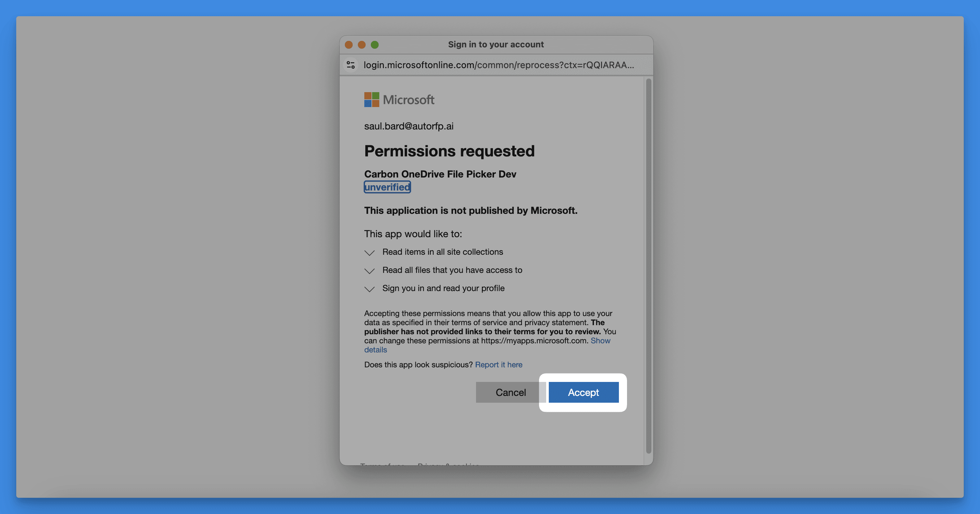Expand 'Read all files that you have access to' chevron
Image resolution: width=980 pixels, height=514 pixels.
point(370,271)
